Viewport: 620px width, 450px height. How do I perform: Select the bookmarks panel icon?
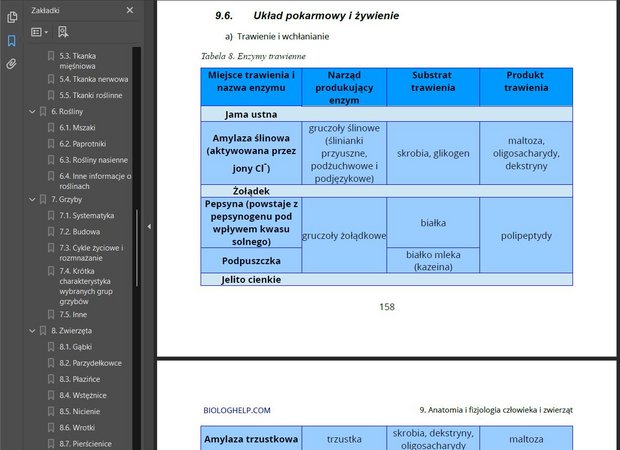pyautogui.click(x=11, y=40)
